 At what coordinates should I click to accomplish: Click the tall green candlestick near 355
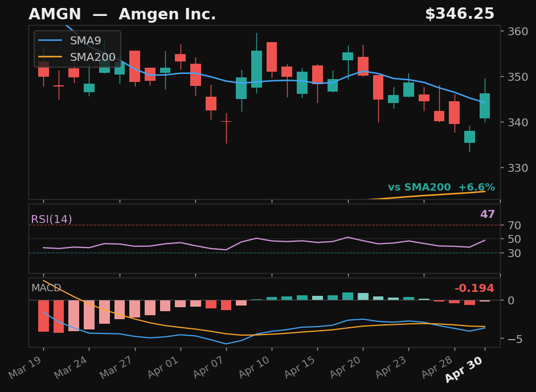(257, 69)
